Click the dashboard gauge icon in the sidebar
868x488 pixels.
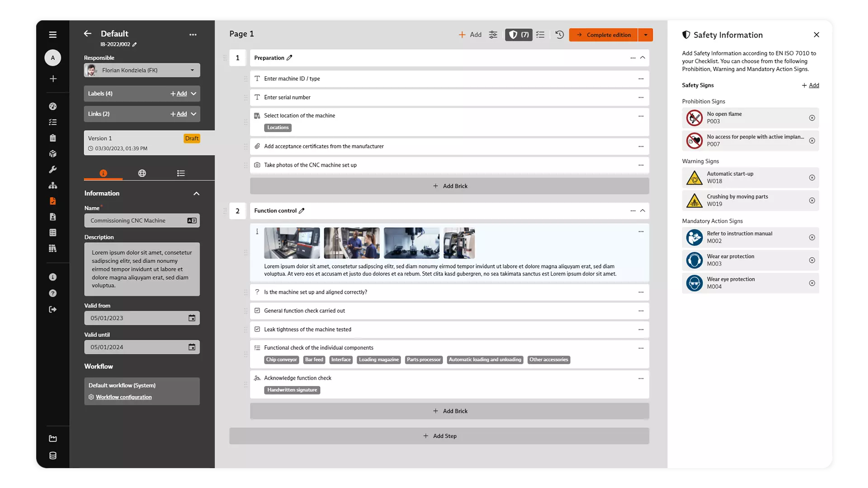coord(53,106)
